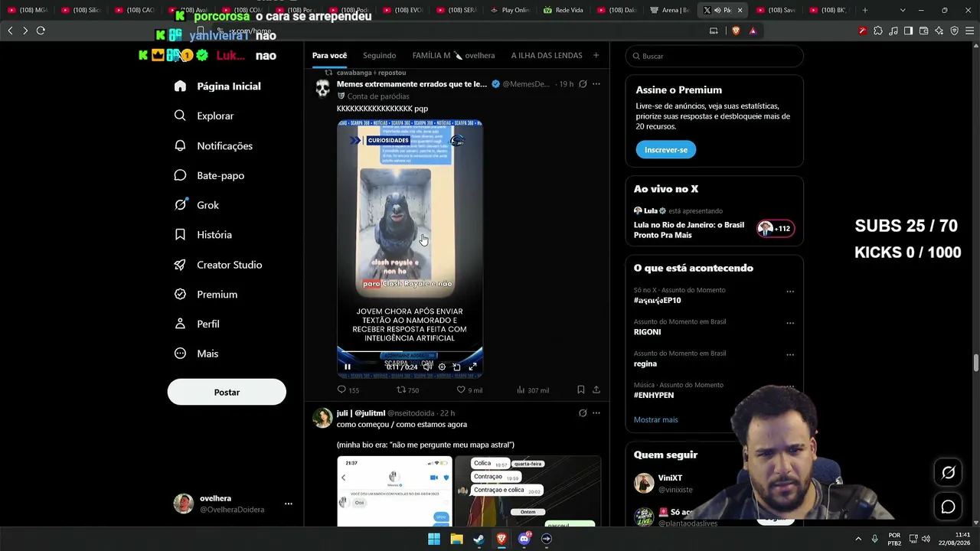Open the floating Grok button
The height and width of the screenshot is (551, 980).
tap(948, 473)
